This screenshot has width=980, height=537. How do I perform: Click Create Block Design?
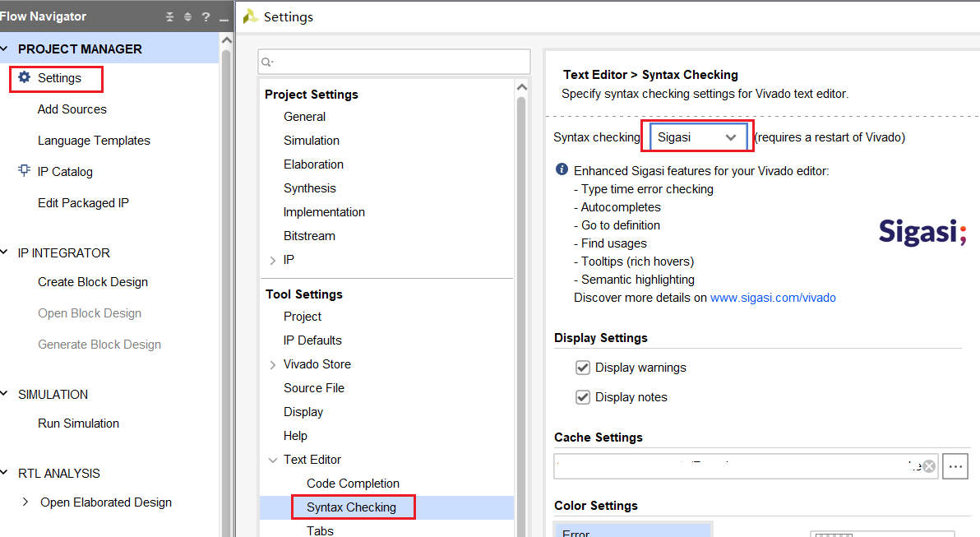click(x=93, y=282)
